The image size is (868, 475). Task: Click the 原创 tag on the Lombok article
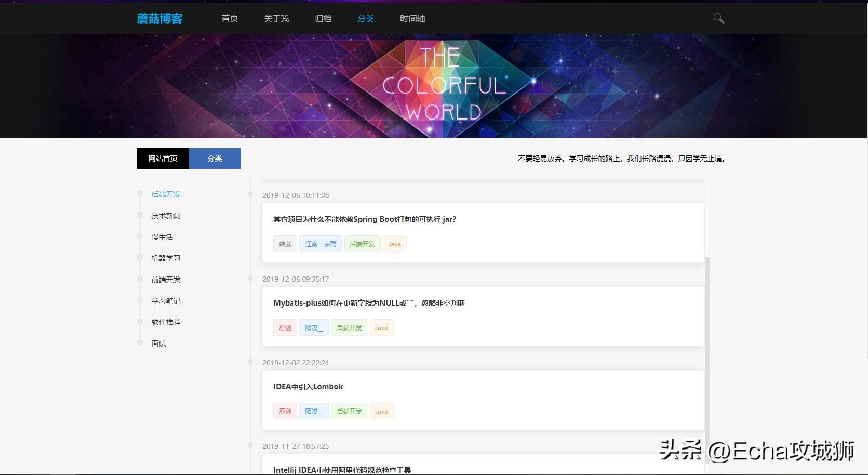(285, 411)
